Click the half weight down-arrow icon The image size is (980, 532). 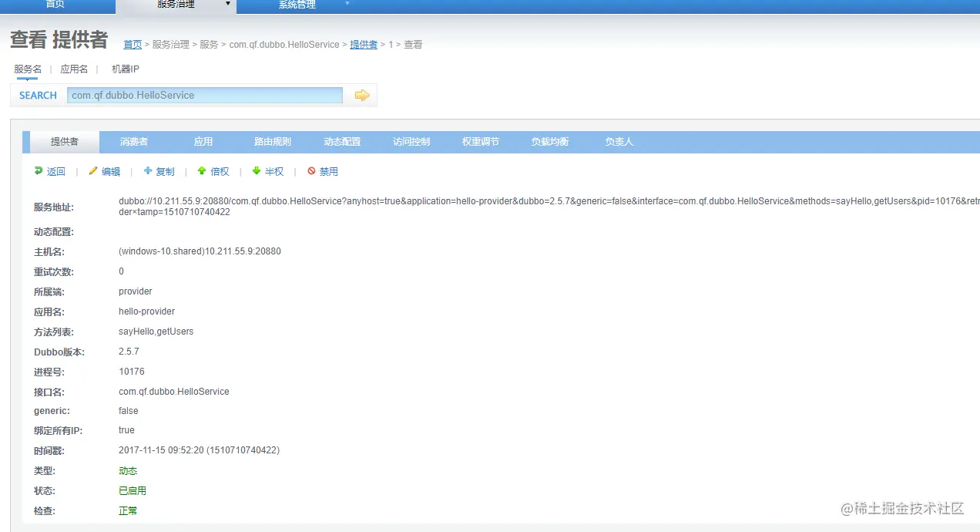(x=257, y=171)
